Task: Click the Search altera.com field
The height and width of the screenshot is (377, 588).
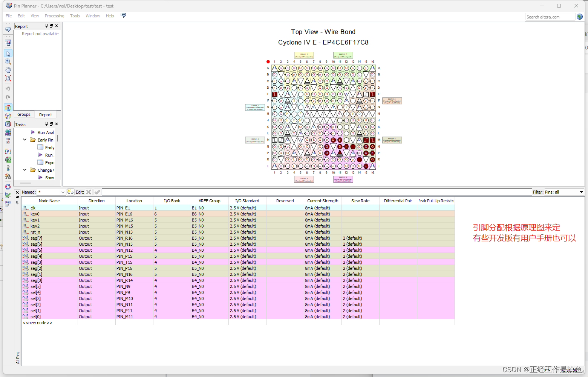Action: point(550,17)
